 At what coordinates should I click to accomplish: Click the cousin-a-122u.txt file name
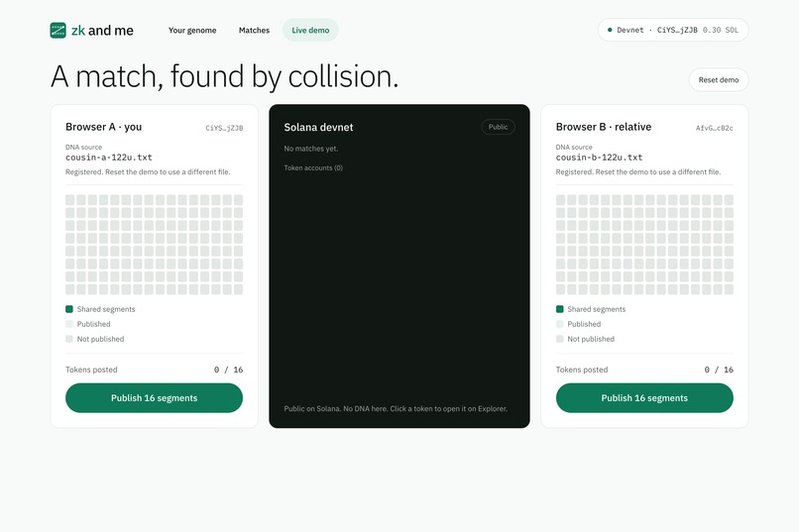pos(108,158)
